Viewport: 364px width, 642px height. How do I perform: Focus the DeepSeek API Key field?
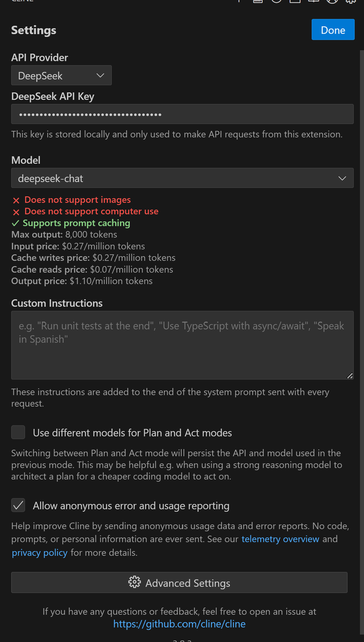(x=182, y=114)
